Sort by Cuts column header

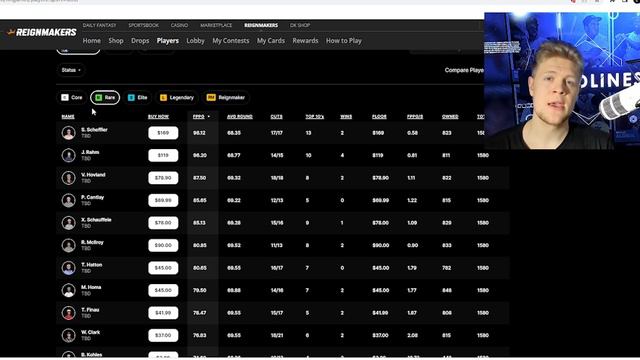coord(276,117)
